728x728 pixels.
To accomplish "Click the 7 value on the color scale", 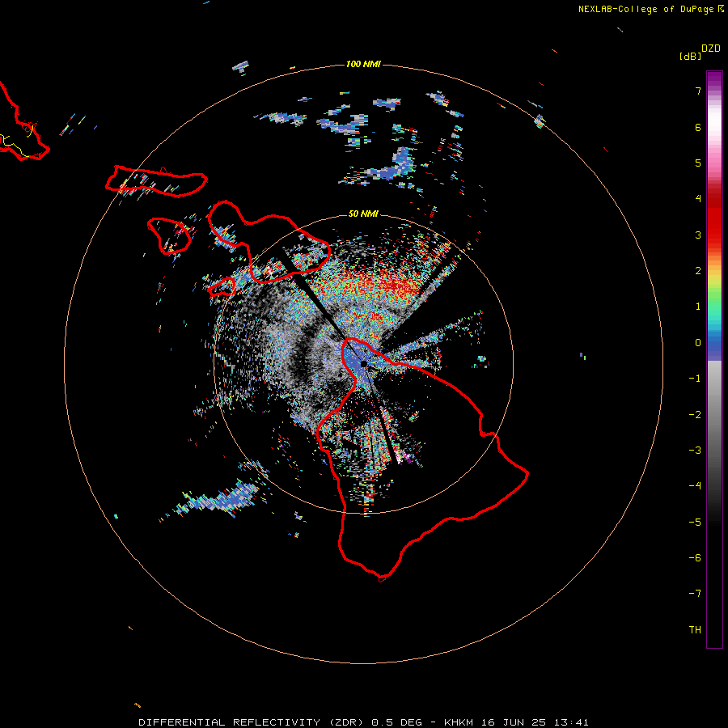I will (x=698, y=91).
